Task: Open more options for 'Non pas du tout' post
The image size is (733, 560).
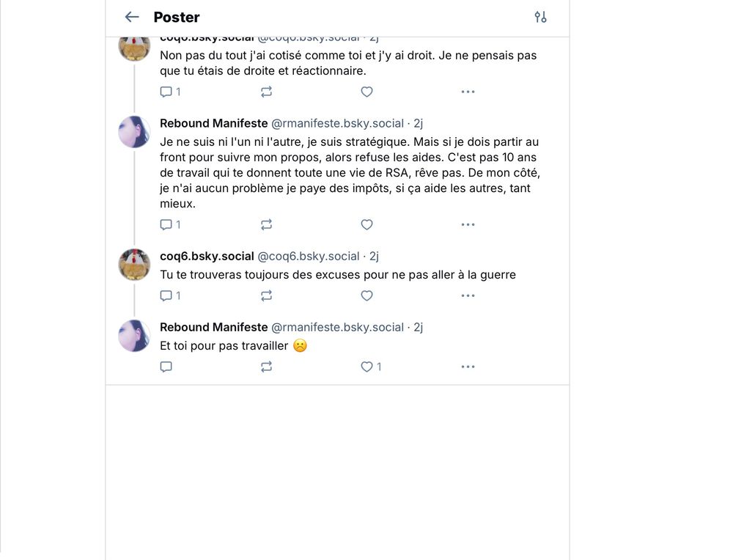Action: click(x=468, y=92)
